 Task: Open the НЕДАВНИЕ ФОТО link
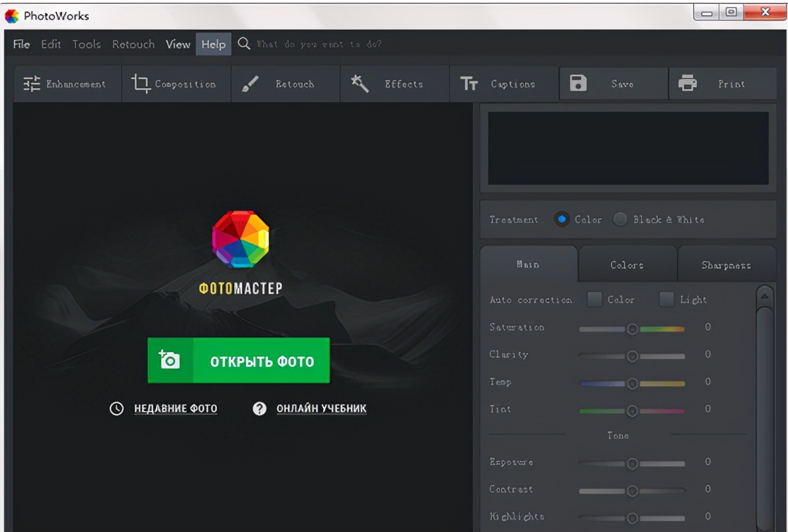175,409
